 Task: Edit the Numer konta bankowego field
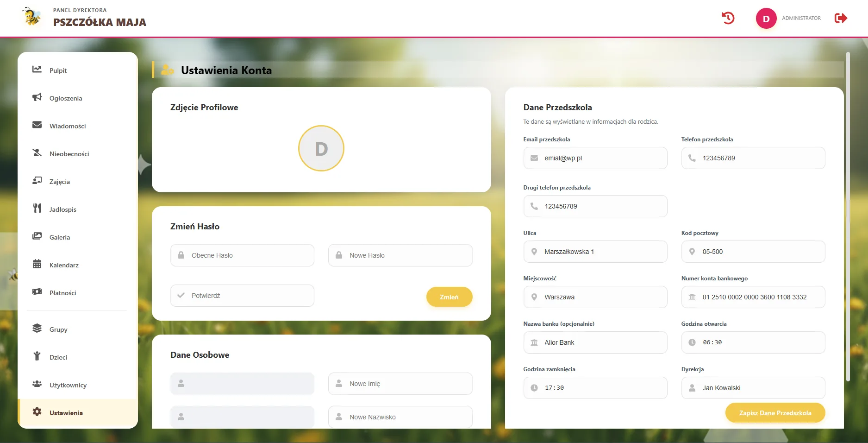(x=753, y=297)
